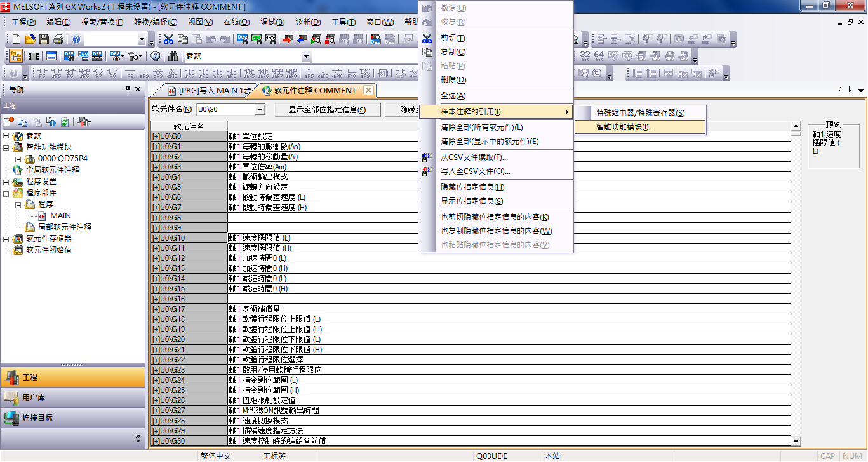Expand the 参数 tree node
This screenshot has width=868, height=462.
click(x=6, y=136)
